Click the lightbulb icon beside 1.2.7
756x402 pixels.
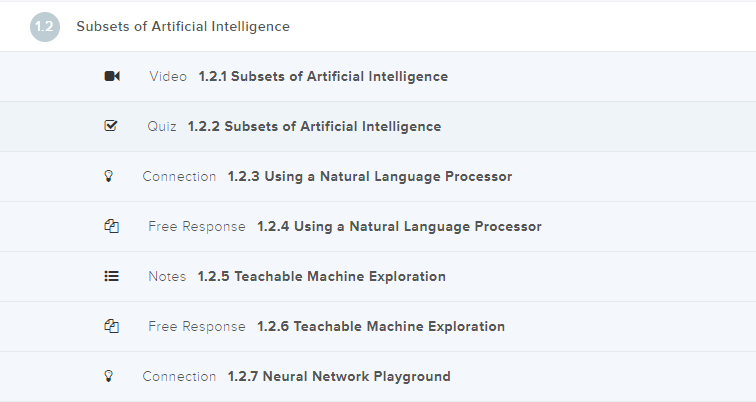tap(110, 377)
